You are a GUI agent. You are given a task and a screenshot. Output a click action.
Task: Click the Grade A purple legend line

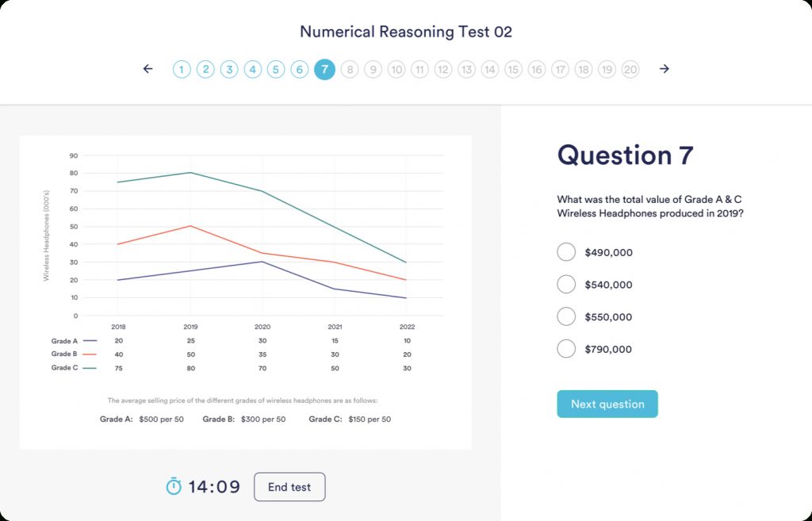tap(89, 341)
